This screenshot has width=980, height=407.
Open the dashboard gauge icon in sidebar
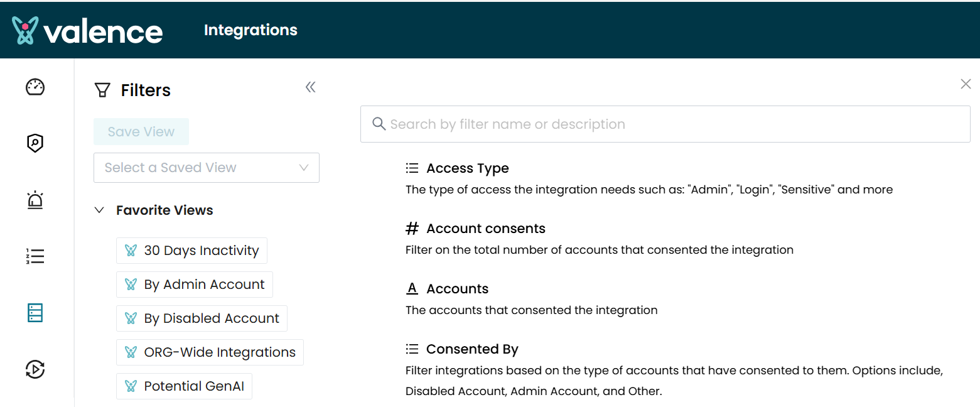(x=35, y=87)
